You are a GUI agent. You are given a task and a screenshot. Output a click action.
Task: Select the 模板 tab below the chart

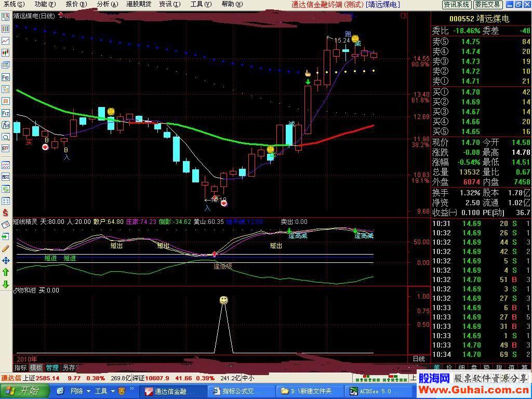click(x=36, y=367)
